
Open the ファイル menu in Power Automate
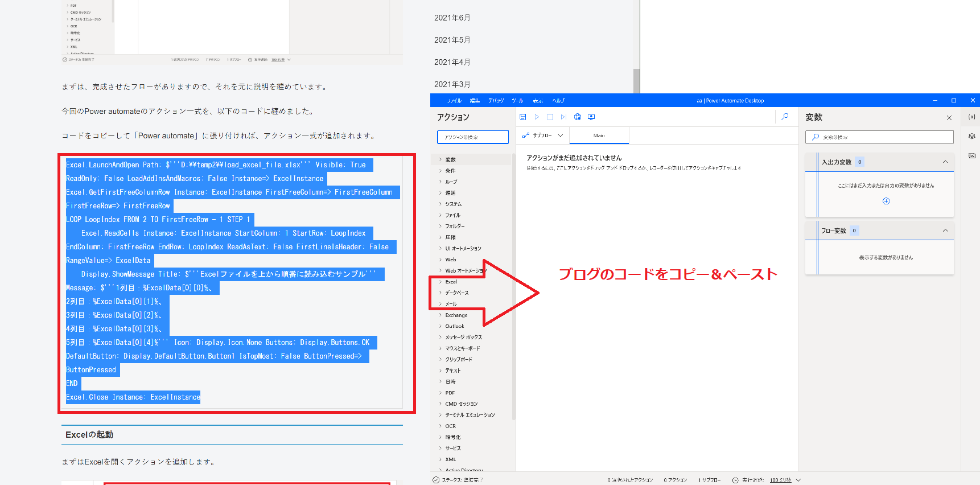point(454,101)
